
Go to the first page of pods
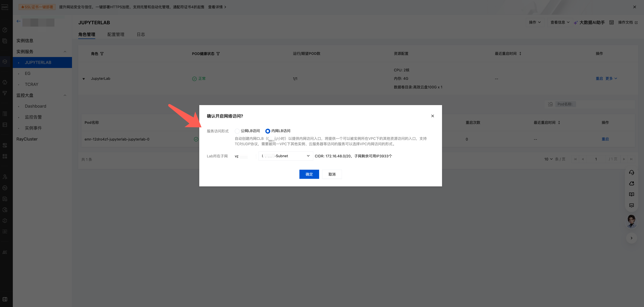(575, 159)
